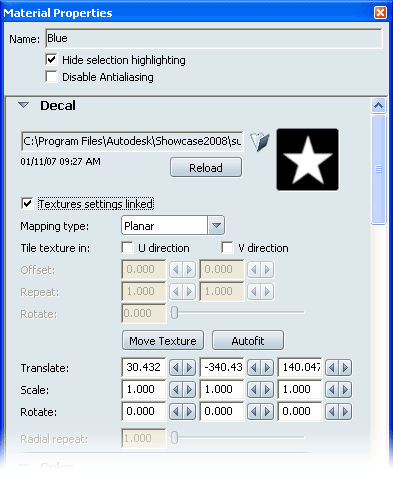Increase first Translate value with right arrow
393x479 pixels.
[x=189, y=368]
